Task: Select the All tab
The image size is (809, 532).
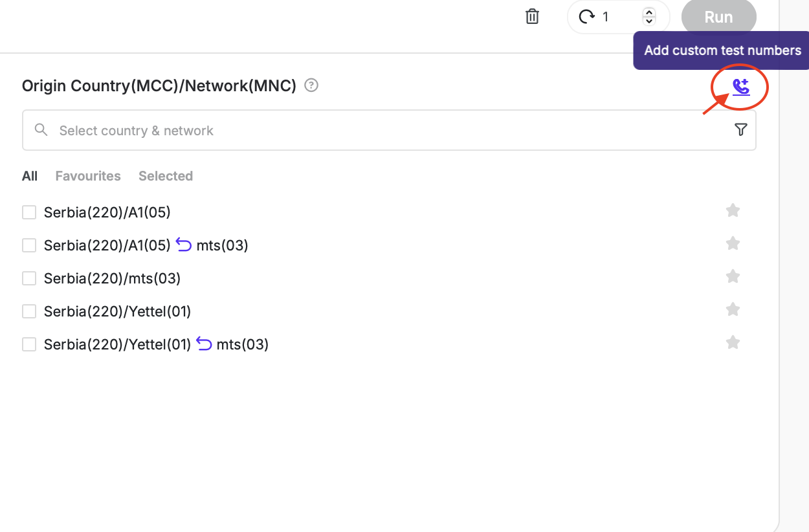Action: [30, 175]
